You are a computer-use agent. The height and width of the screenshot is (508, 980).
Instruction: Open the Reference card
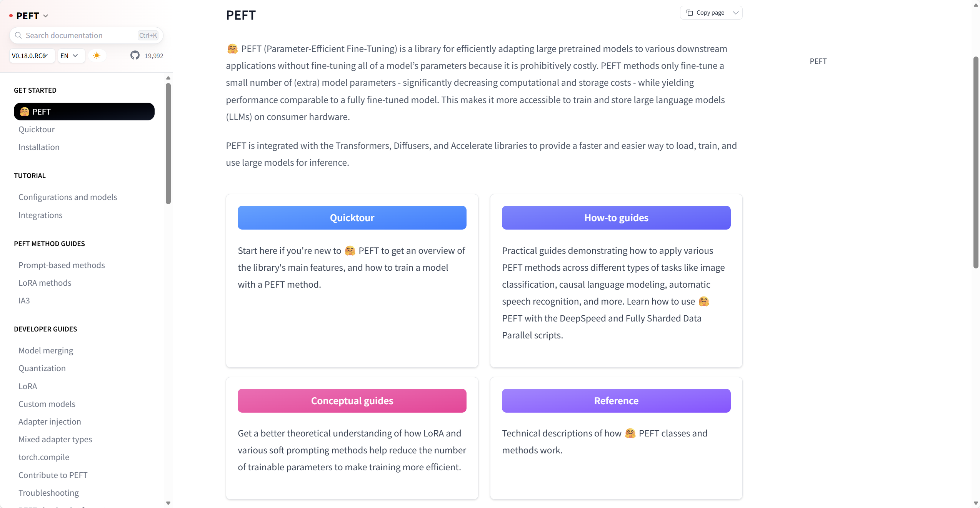616,401
